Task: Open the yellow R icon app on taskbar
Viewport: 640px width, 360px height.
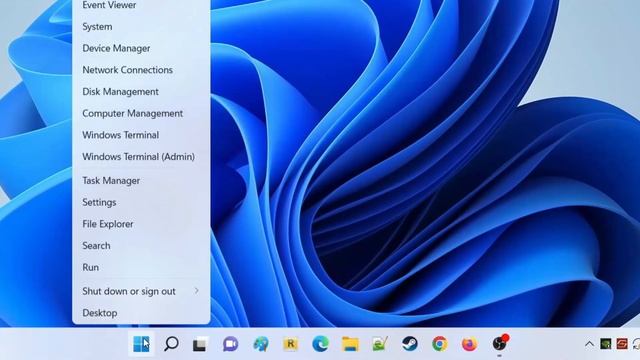Action: point(290,344)
